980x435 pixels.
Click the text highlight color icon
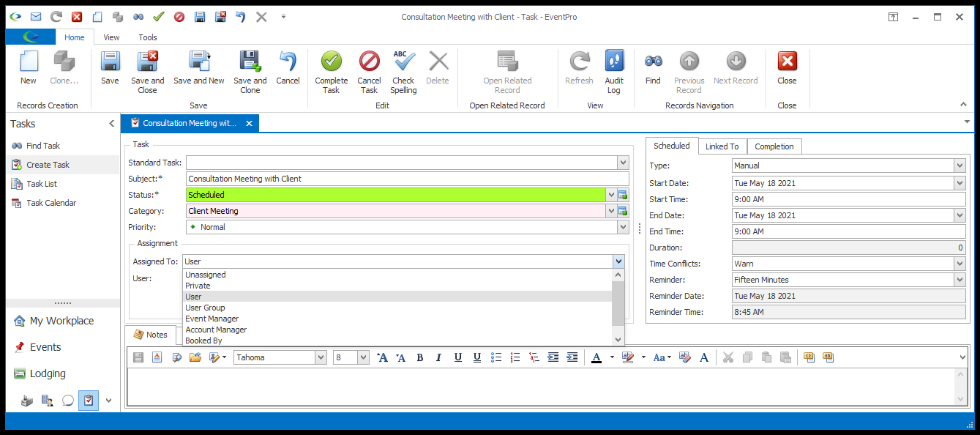[x=627, y=357]
